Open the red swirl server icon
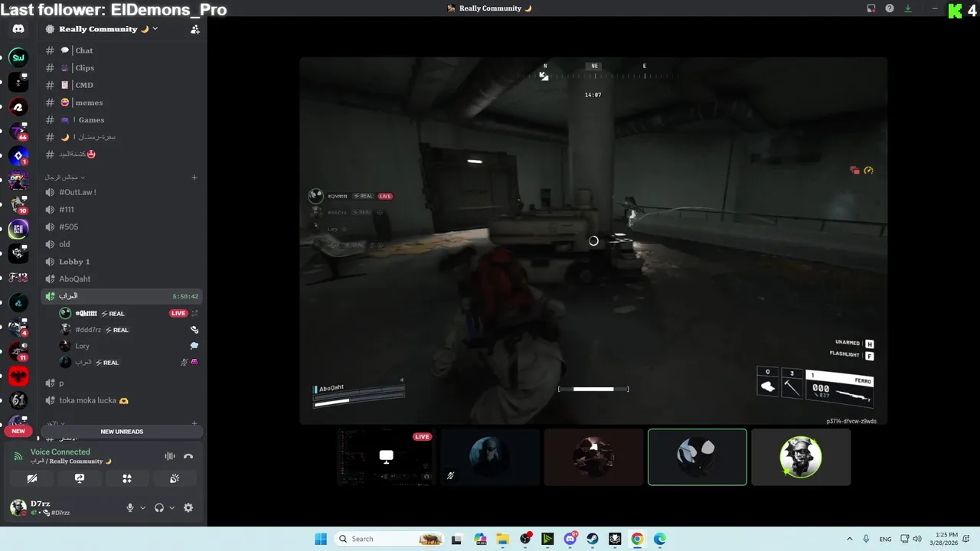980x551 pixels. click(18, 106)
